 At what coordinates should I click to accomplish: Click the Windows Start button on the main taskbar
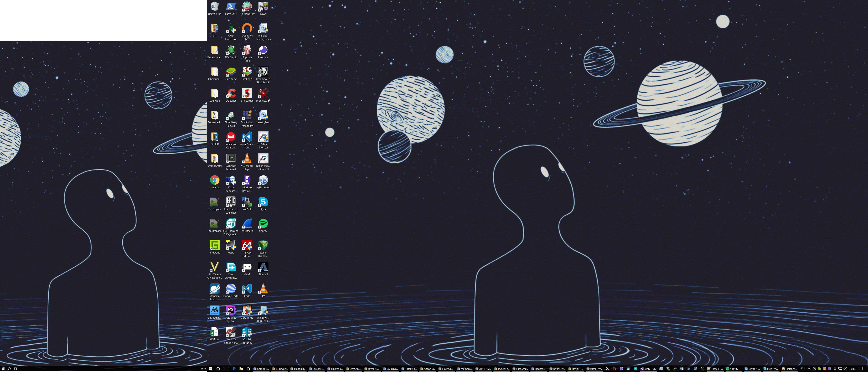[210, 369]
